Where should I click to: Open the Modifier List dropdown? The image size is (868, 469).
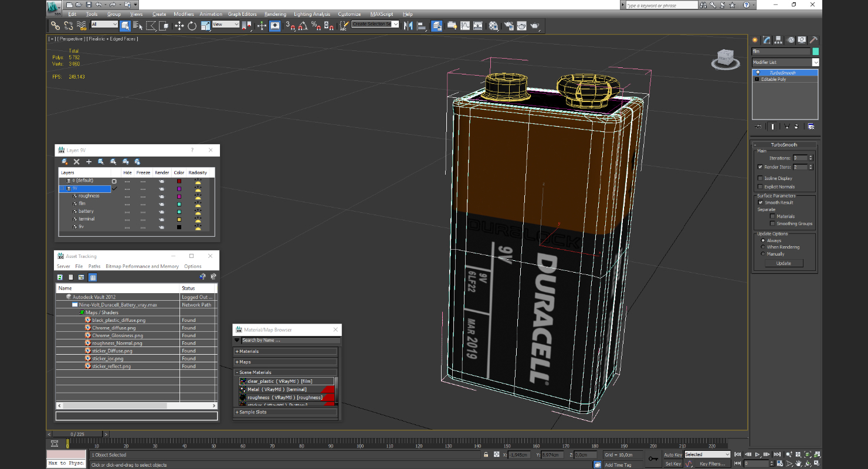pyautogui.click(x=815, y=62)
